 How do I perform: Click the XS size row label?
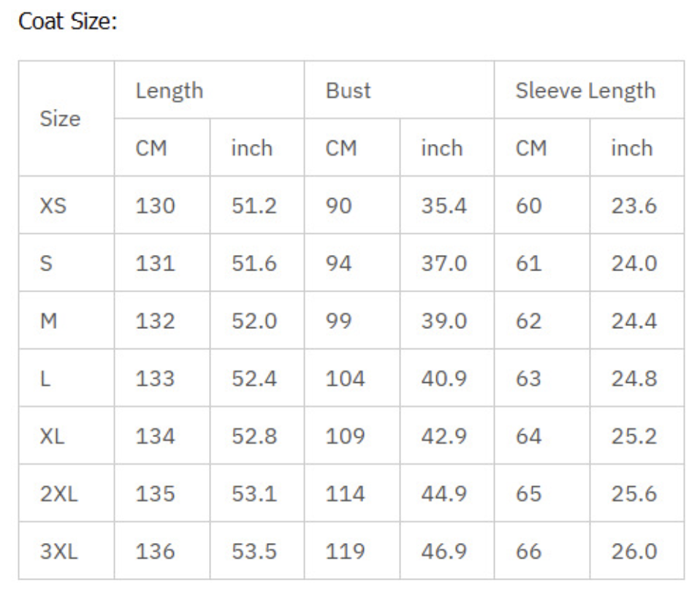(53, 205)
